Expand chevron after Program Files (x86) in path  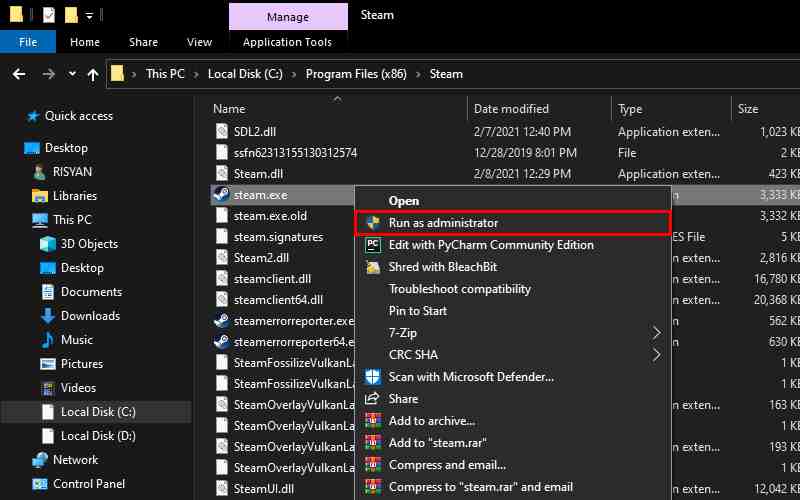(x=418, y=74)
